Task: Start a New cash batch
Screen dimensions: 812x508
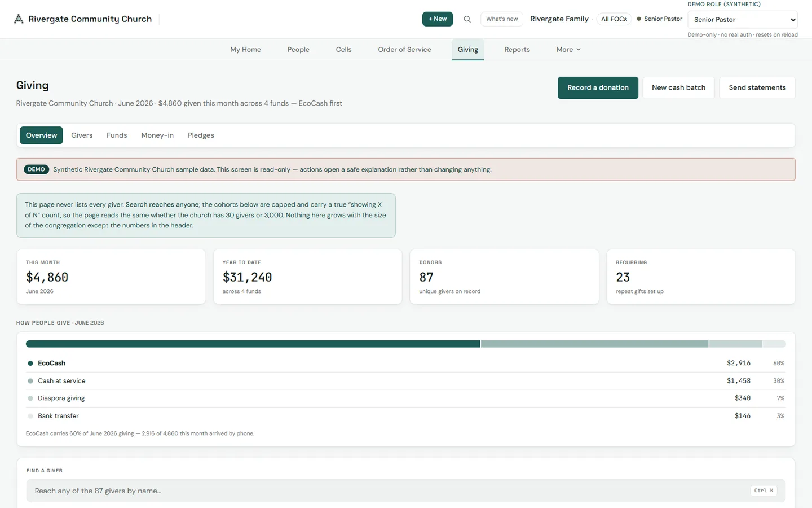Action: tap(678, 88)
